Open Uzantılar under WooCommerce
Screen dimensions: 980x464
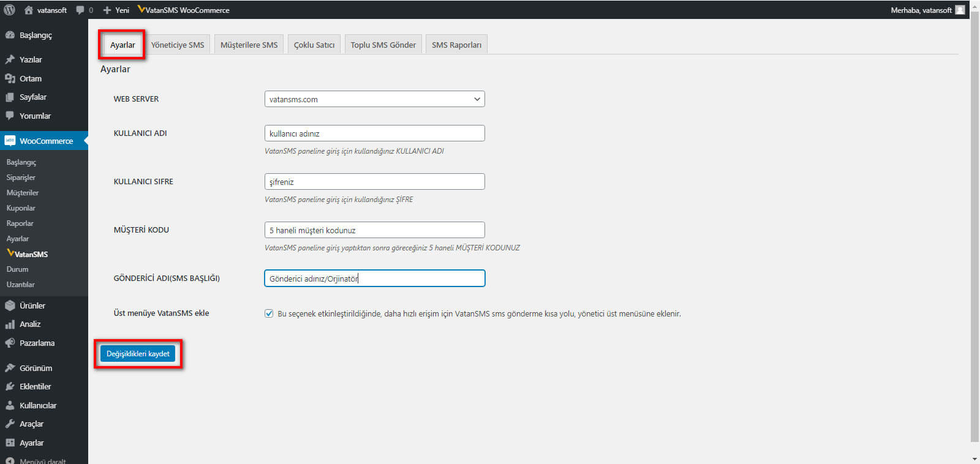[20, 285]
